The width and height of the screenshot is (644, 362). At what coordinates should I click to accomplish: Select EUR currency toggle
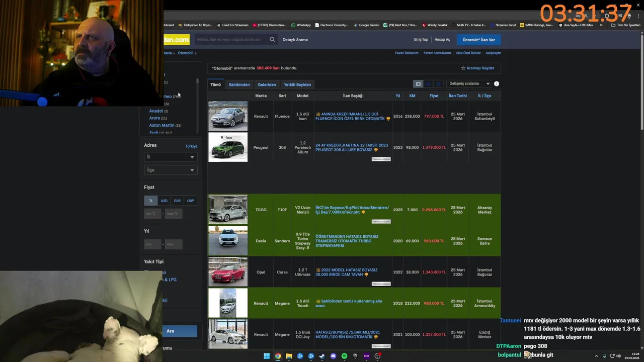tap(177, 201)
